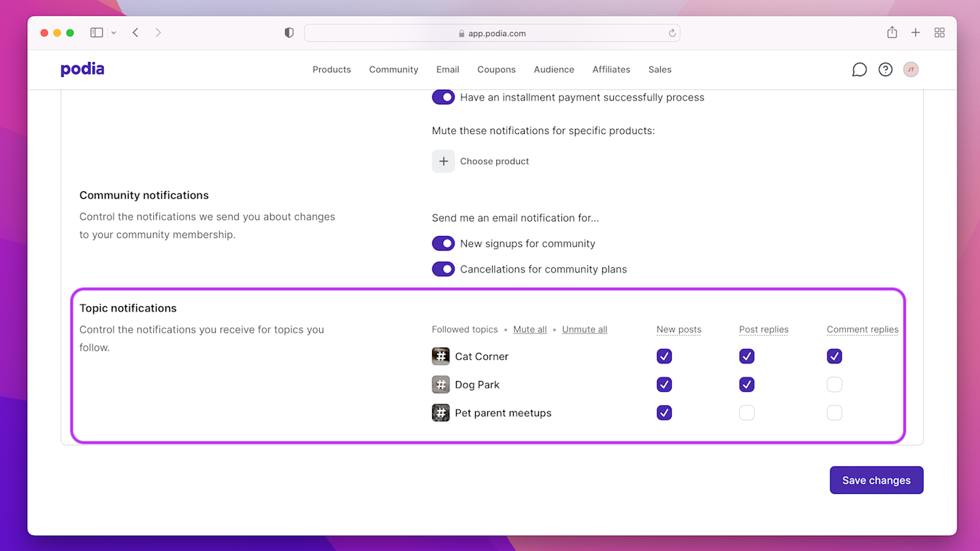Check Comment replies for Pet parent meetups
The width and height of the screenshot is (980, 551).
[834, 413]
